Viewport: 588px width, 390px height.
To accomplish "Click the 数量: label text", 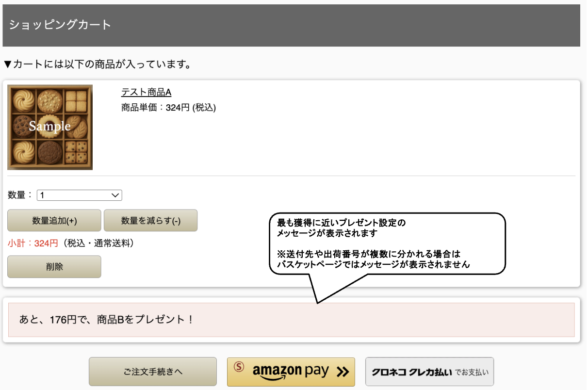I will pos(20,195).
